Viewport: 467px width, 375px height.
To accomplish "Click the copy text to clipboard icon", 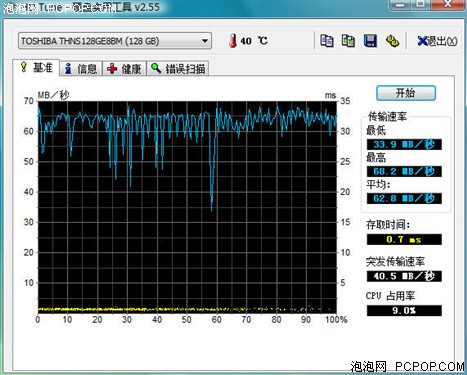I will coord(327,41).
